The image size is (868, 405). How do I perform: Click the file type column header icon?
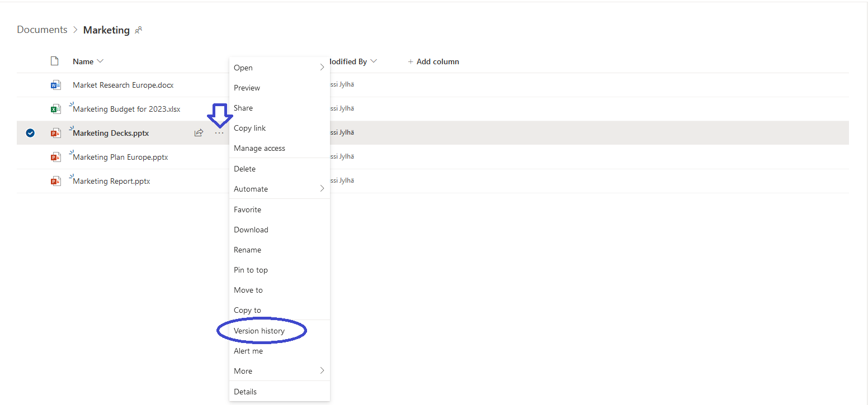55,61
